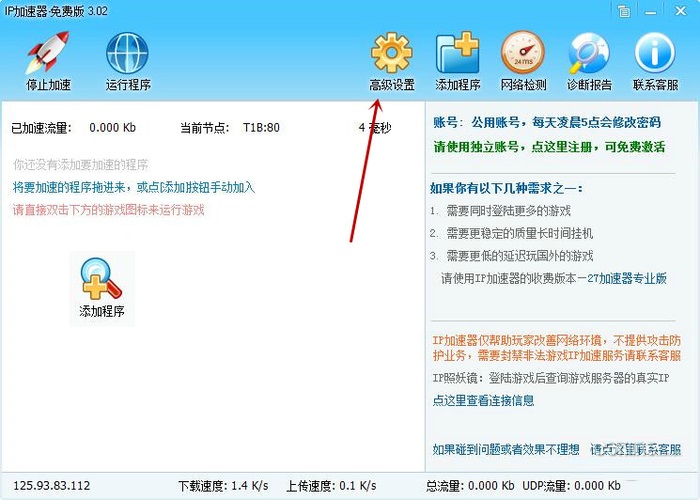
Task: Click the 如果碰到问题或者效果不理想 text
Action: (506, 449)
